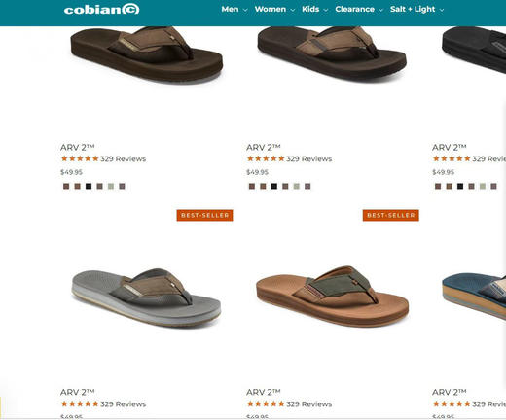This screenshot has height=420, width=506.
Task: Select black swatch under dark brown sandal
Action: click(x=89, y=186)
